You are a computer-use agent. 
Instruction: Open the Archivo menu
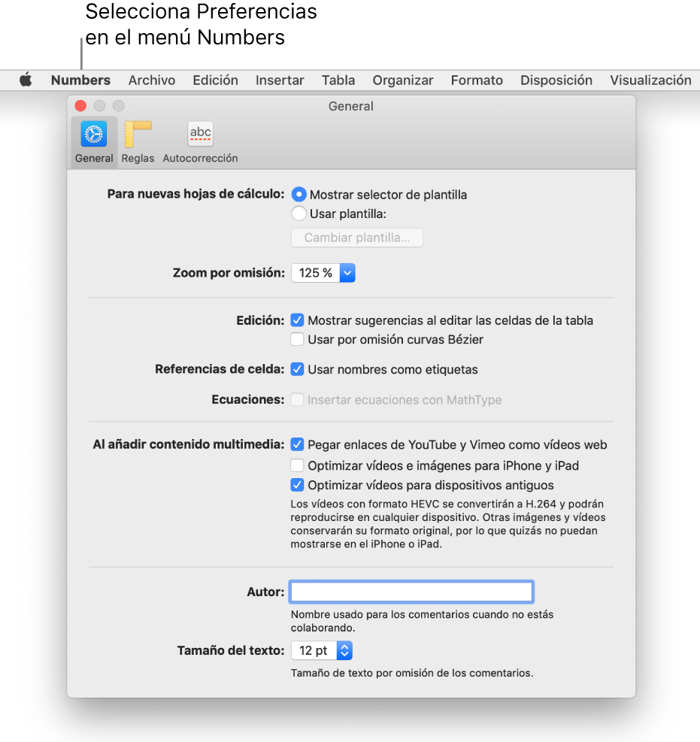tap(152, 80)
